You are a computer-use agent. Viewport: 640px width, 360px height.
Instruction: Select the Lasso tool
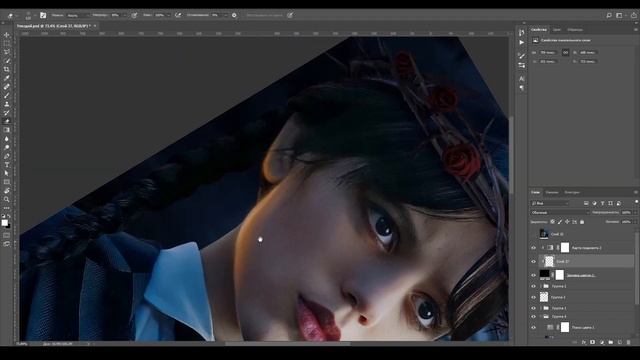click(x=7, y=52)
